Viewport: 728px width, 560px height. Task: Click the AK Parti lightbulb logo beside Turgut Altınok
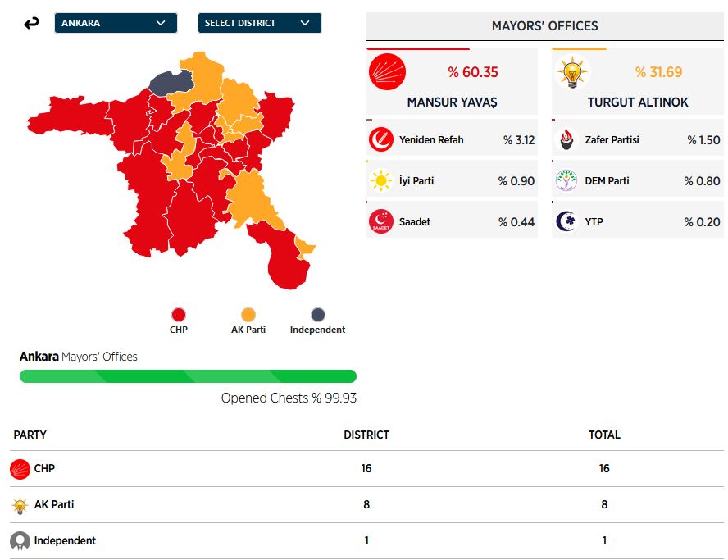pos(571,72)
